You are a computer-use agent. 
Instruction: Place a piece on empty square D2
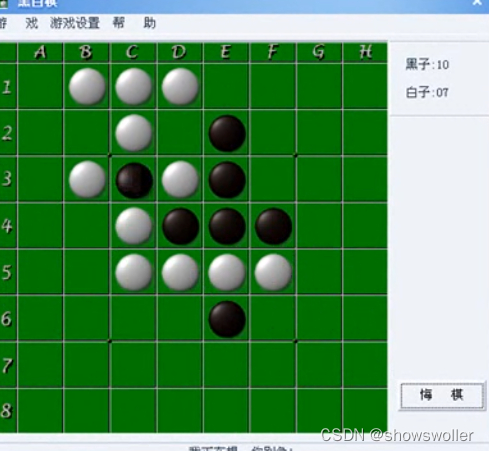click(x=180, y=133)
